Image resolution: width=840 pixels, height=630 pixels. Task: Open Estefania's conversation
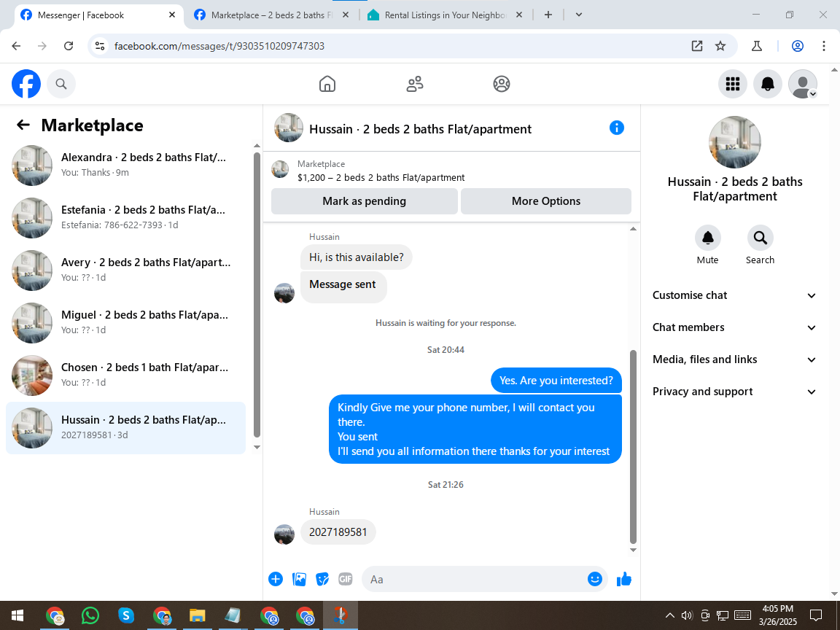[126, 217]
